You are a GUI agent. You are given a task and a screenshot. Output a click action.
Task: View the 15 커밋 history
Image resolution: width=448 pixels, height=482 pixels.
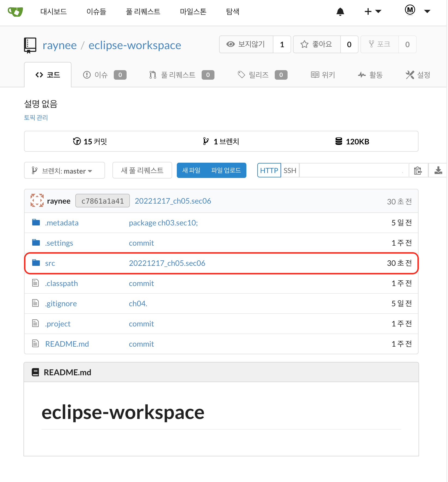pos(90,141)
